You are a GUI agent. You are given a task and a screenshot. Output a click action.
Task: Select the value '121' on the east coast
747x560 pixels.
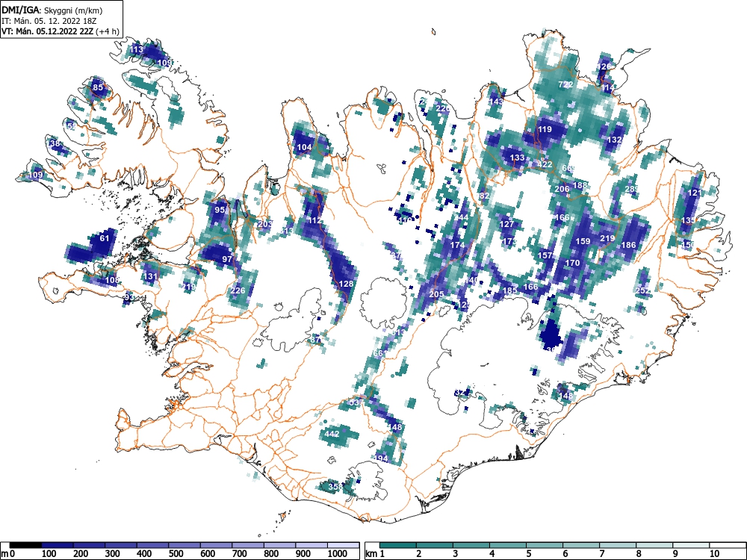(695, 193)
